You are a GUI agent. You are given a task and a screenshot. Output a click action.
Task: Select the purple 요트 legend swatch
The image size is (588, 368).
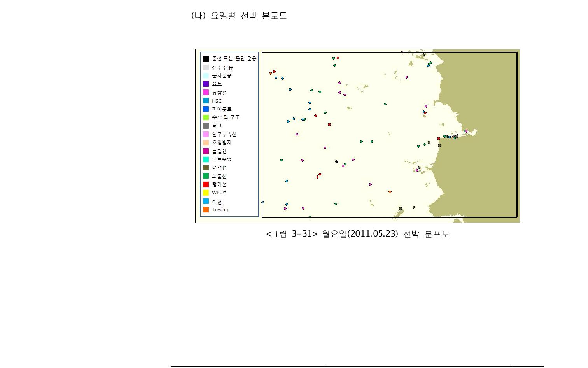[206, 84]
